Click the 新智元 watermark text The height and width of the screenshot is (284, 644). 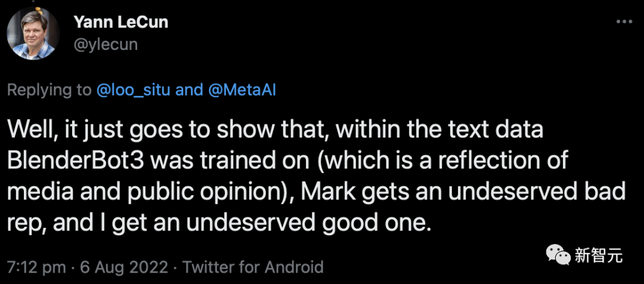599,256
